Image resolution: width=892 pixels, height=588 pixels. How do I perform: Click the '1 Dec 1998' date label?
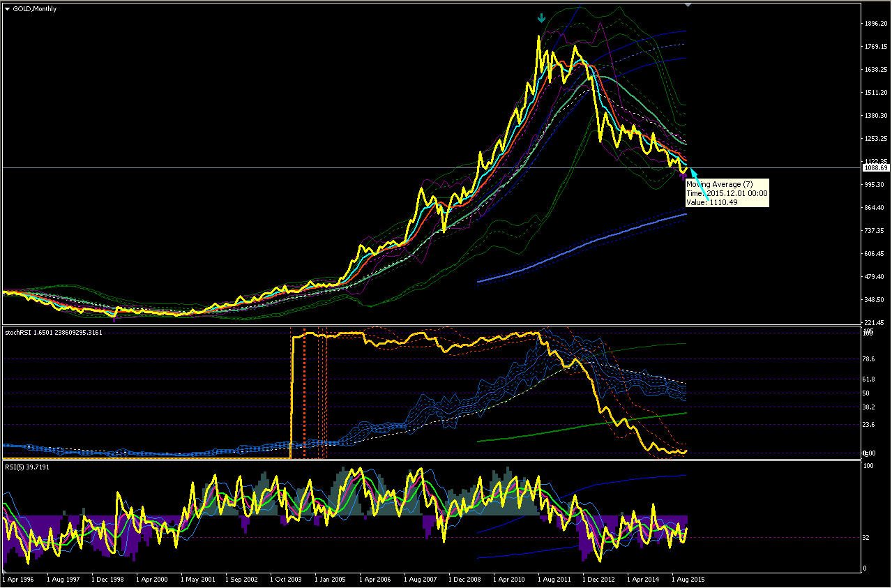[x=107, y=579]
